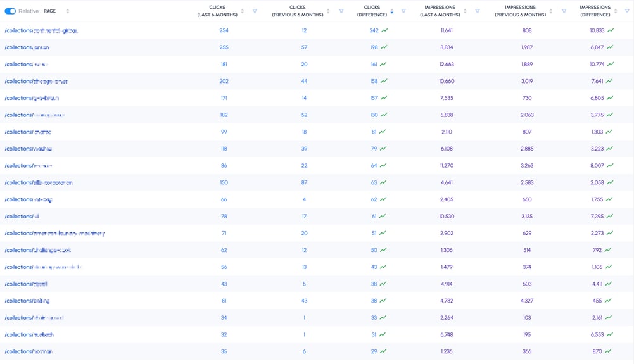This screenshot has height=364, width=634.
Task: Open the page link in the 202-clicks row
Action: pos(36,82)
